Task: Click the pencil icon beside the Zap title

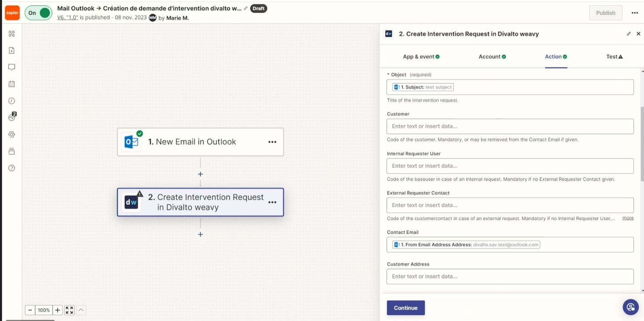Action: 246,9
